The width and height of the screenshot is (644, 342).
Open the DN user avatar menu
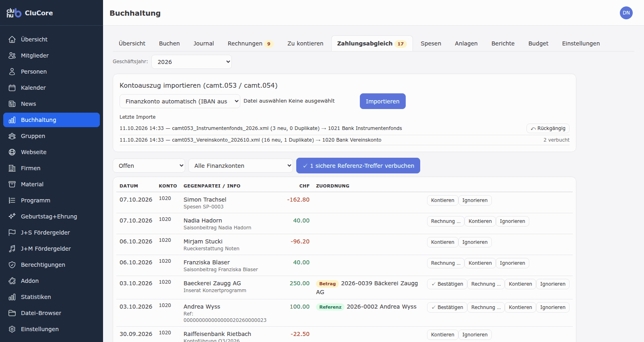[626, 13]
